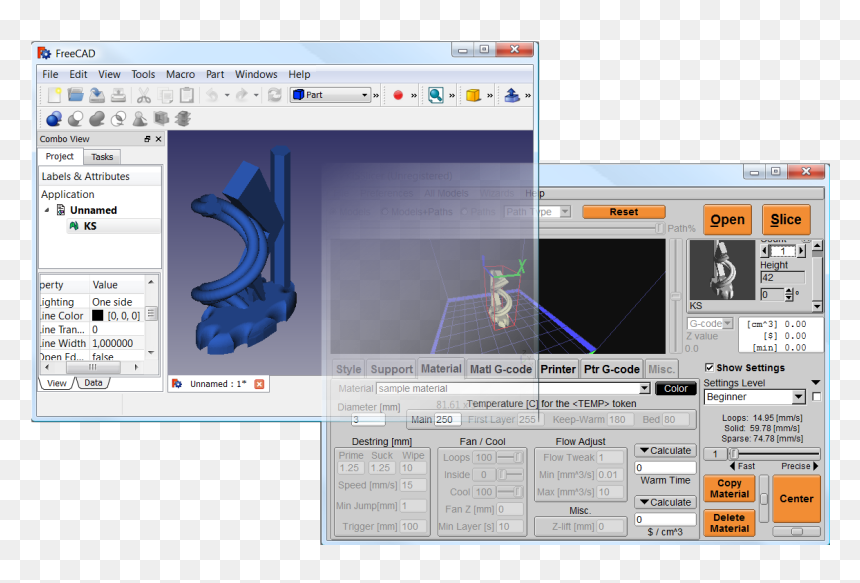
Task: Tick the checkbox beside the Beginner dropdown
Action: [816, 397]
